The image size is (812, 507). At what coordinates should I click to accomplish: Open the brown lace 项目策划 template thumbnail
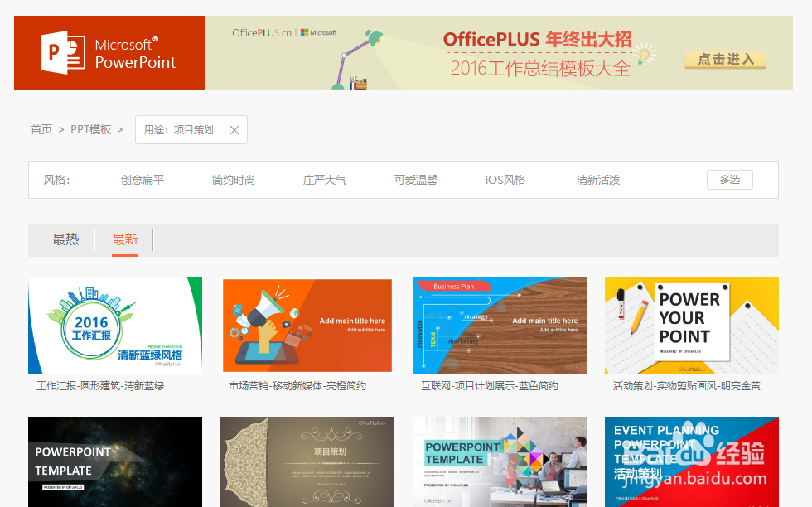point(307,462)
